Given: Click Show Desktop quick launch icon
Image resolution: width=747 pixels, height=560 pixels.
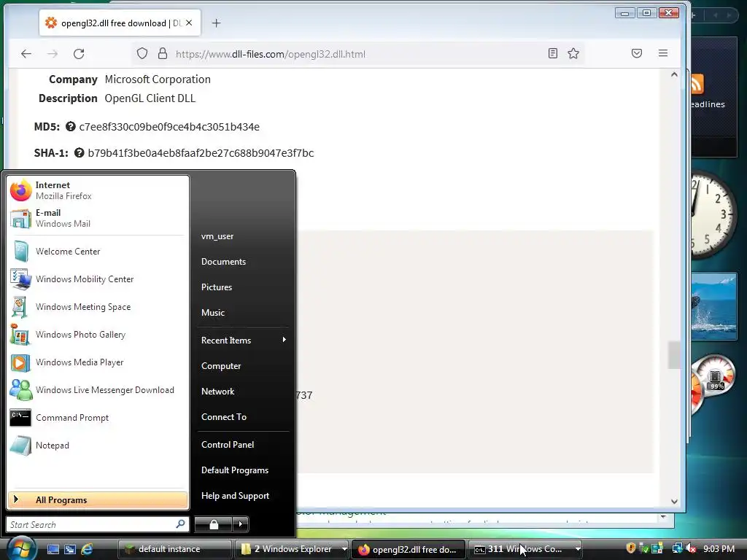Looking at the screenshot, I should click(53, 549).
